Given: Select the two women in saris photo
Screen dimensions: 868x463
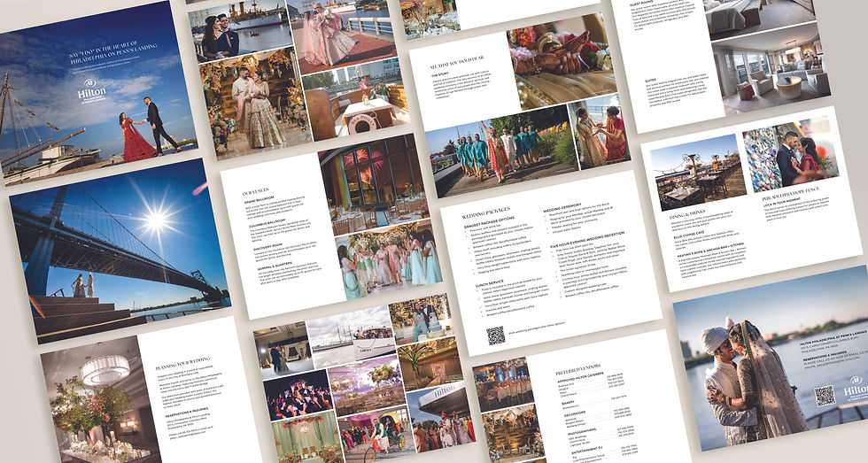Looking at the screenshot, I should (600, 133).
